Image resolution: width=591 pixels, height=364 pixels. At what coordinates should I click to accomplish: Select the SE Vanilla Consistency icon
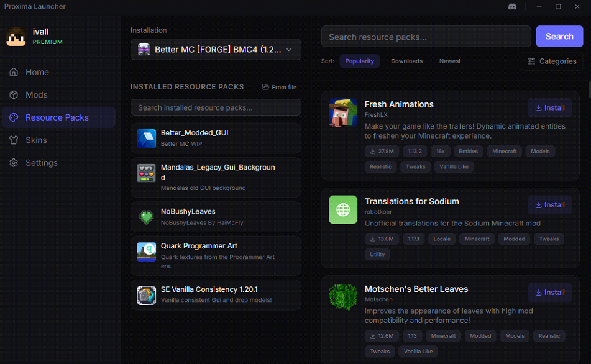click(147, 295)
